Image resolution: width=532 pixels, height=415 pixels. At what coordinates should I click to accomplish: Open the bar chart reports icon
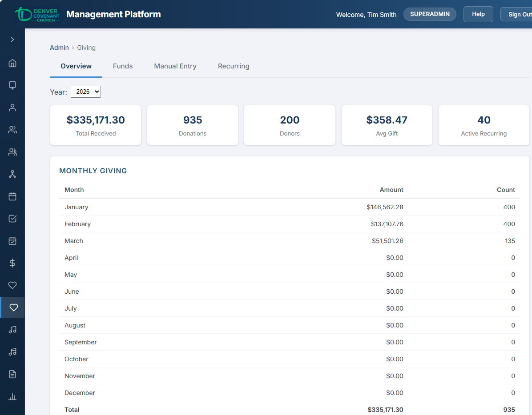point(12,396)
